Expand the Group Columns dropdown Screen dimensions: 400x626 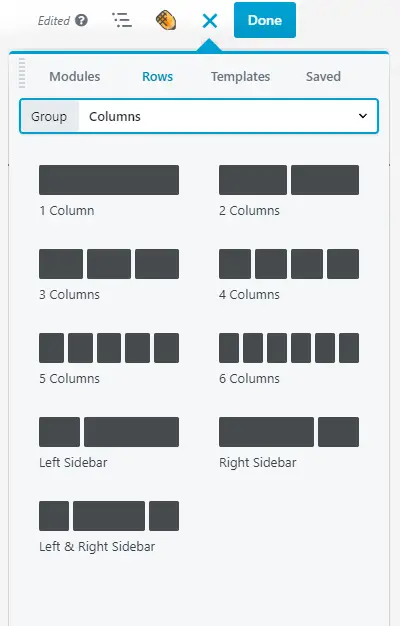pyautogui.click(x=199, y=116)
